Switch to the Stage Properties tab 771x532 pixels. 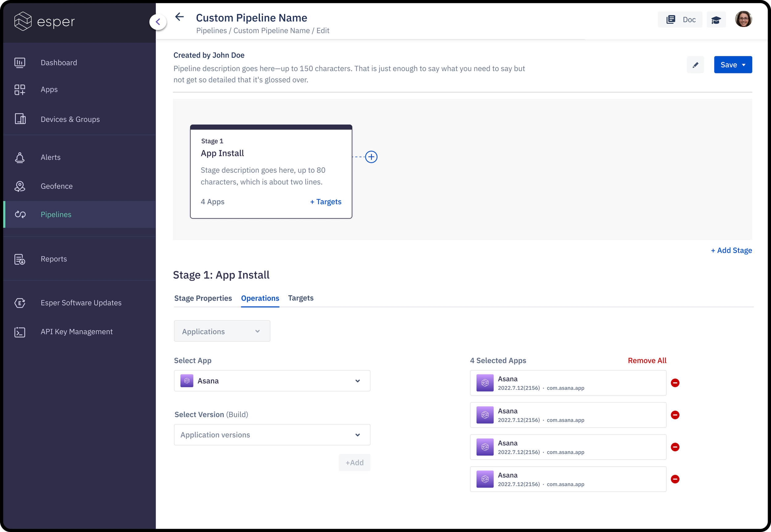203,298
